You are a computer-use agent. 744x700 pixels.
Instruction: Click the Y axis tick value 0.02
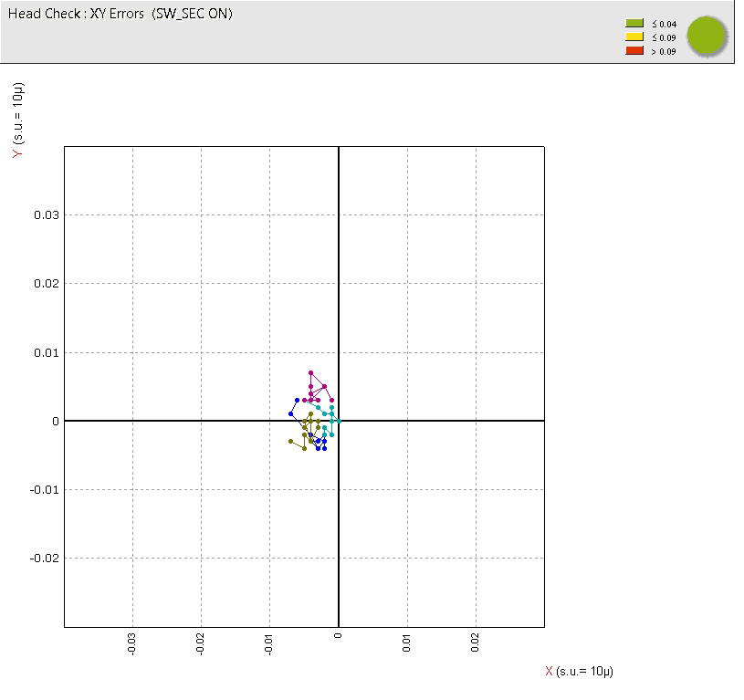point(47,284)
